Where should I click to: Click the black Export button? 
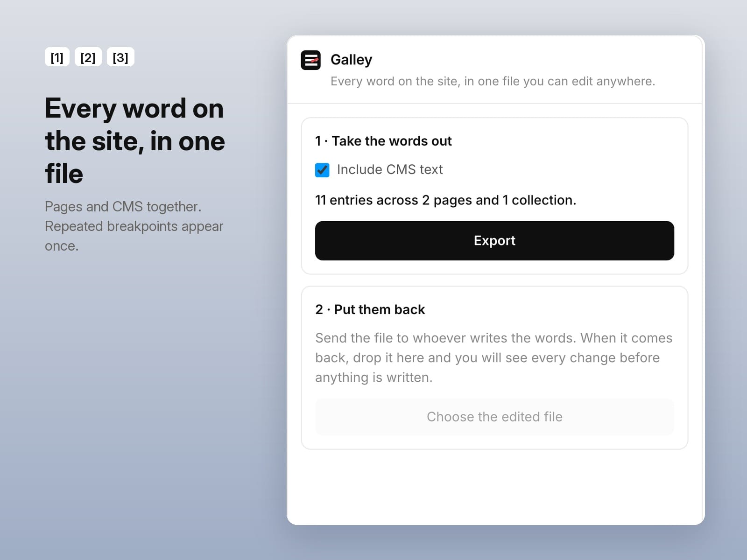point(494,241)
